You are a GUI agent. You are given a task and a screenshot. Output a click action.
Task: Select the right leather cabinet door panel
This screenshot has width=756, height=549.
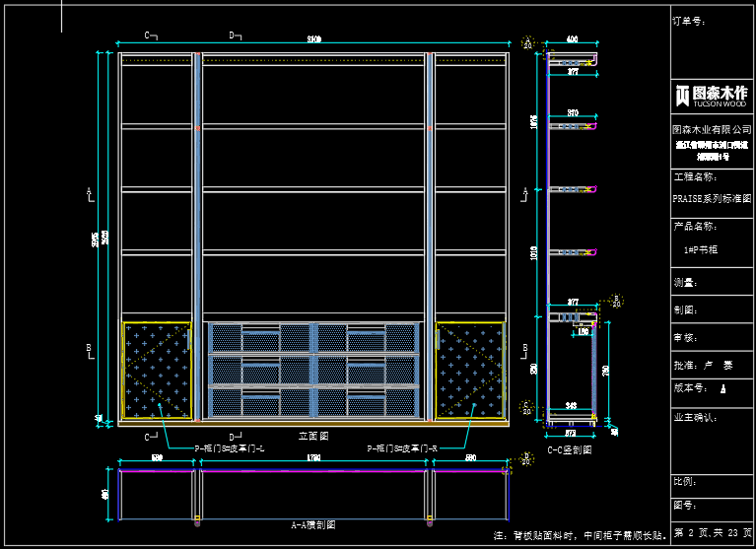coord(470,370)
